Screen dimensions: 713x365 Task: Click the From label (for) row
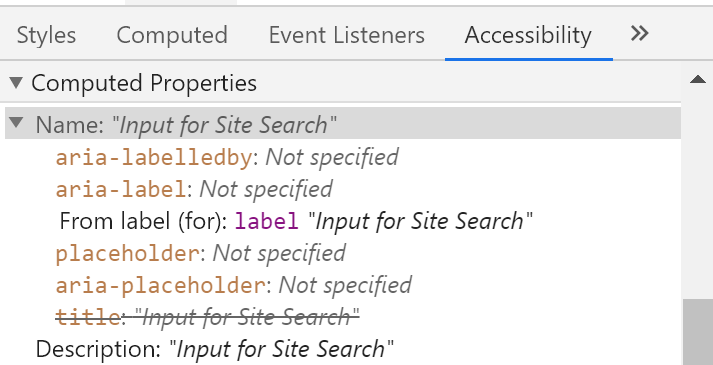click(296, 221)
